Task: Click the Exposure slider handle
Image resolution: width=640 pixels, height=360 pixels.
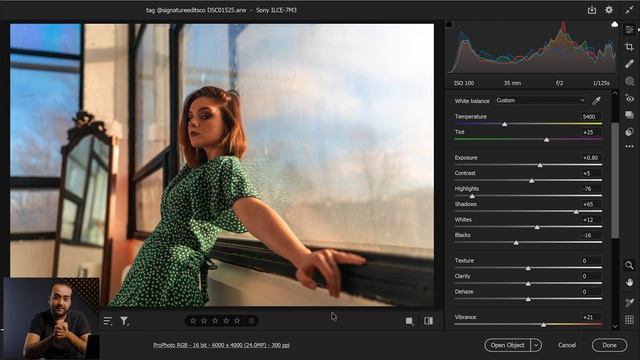Action: click(540, 165)
